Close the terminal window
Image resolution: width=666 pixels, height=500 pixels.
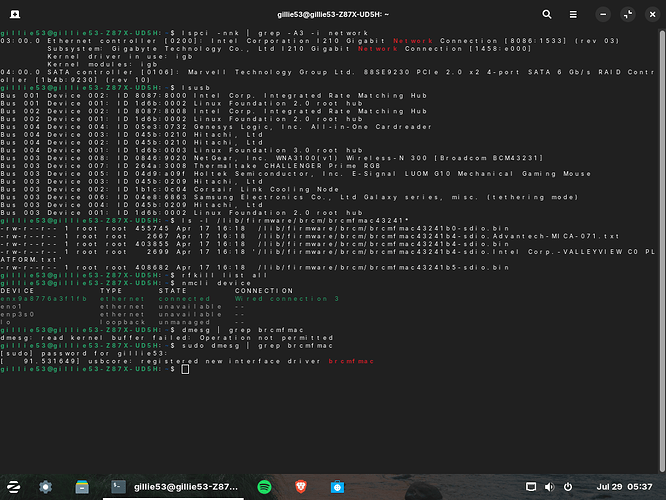(652, 14)
